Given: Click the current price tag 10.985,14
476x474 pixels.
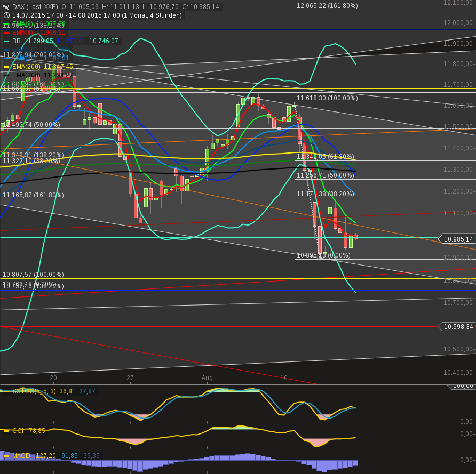Looking at the screenshot, I should coord(458,239).
